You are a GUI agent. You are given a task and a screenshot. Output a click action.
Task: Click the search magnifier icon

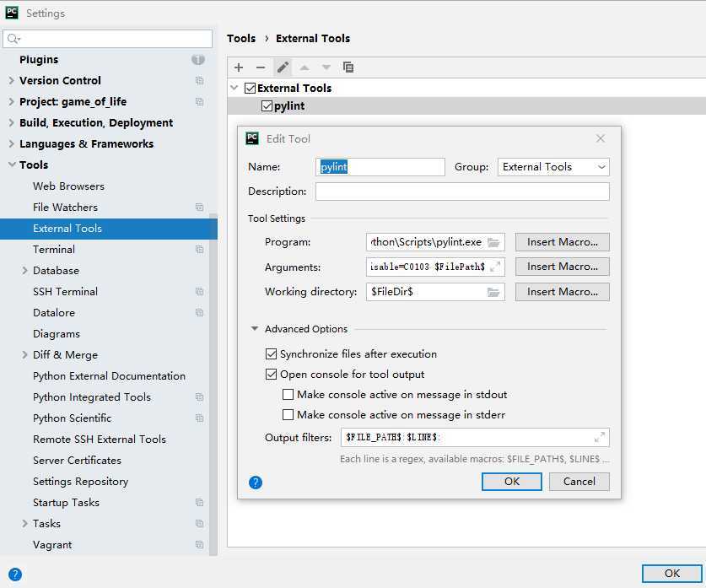click(x=13, y=39)
